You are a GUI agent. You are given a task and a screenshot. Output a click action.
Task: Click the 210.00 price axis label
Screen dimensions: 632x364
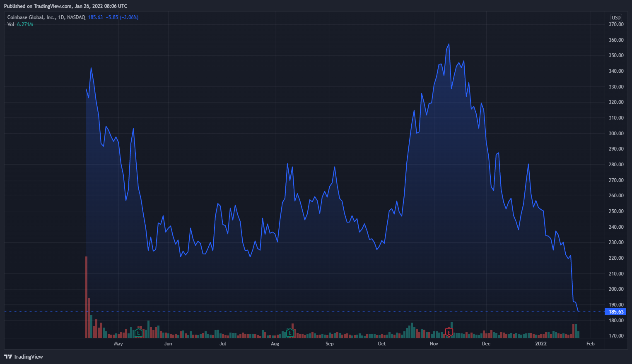[616, 274]
